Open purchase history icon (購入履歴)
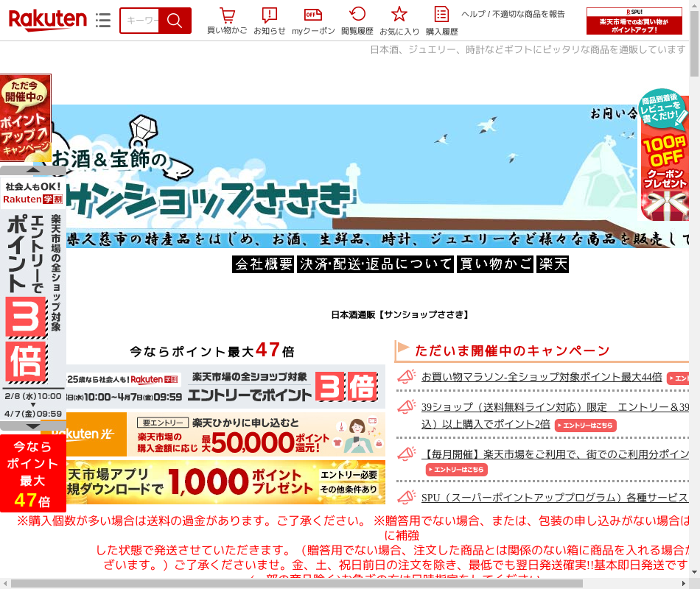Screen dimensions: 700x589 click(x=441, y=21)
